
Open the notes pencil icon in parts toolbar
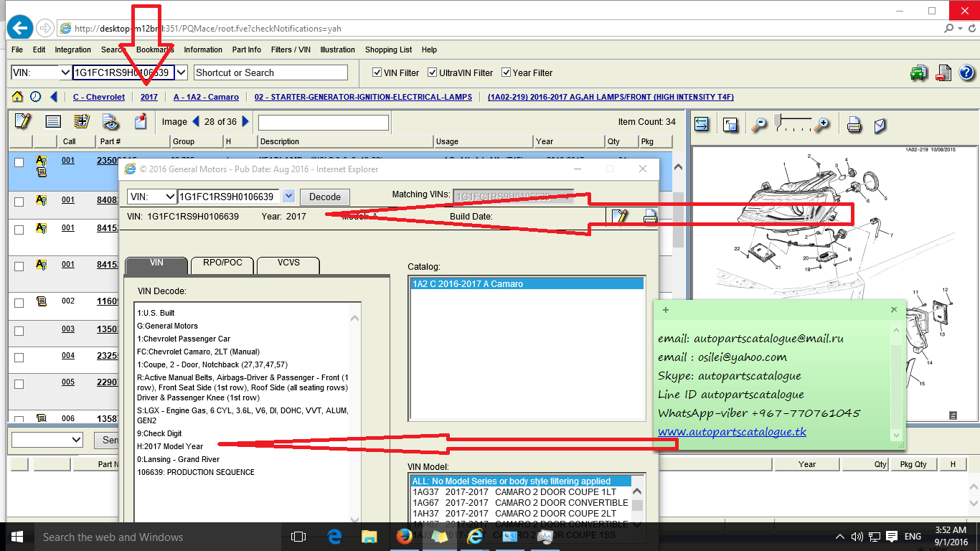(23, 121)
